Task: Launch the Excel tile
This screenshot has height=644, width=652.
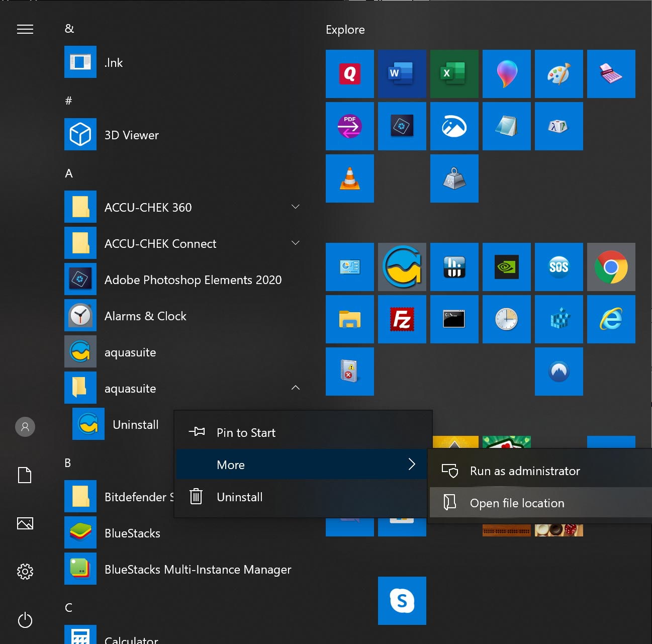Action: click(454, 74)
